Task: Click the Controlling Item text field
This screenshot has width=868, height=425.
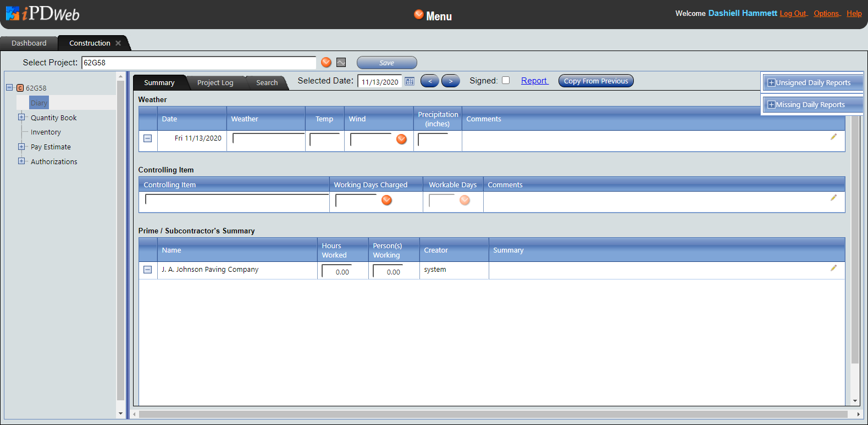Action: pyautogui.click(x=236, y=200)
